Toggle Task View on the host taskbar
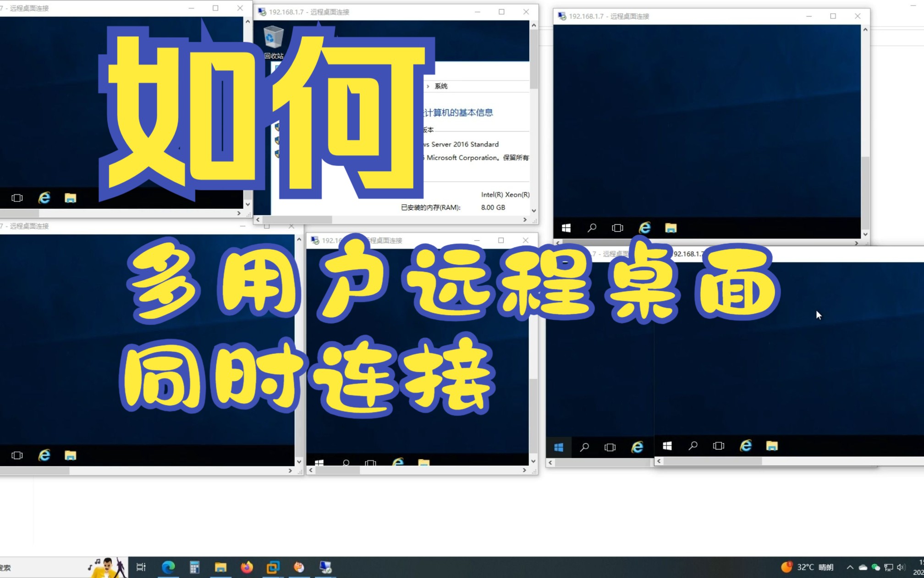 [142, 567]
